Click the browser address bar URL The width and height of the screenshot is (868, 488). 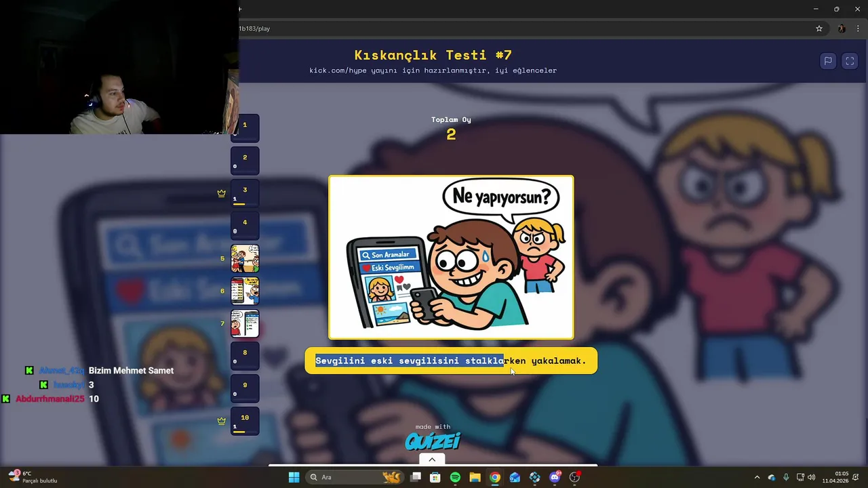pos(255,28)
